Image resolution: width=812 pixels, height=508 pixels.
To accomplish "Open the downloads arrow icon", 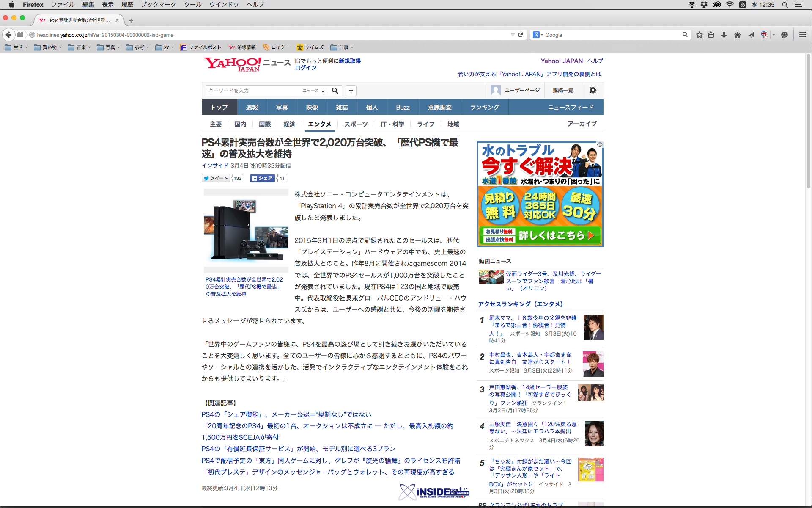I will tap(724, 35).
